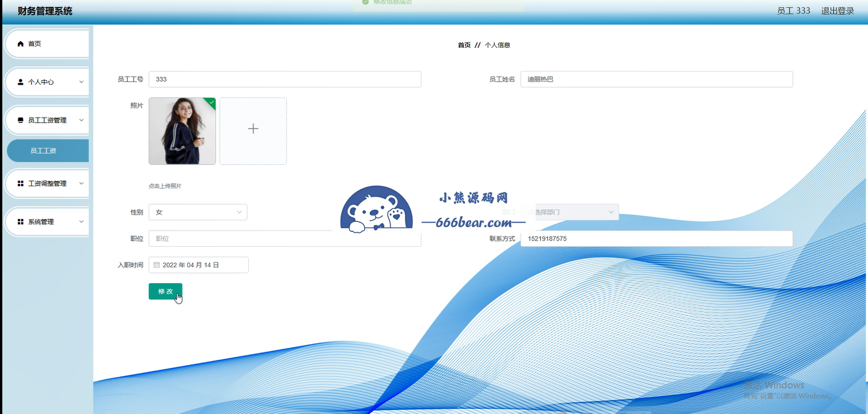Click 退出登录 to log out
Screen dimensions: 868x414
(x=837, y=11)
